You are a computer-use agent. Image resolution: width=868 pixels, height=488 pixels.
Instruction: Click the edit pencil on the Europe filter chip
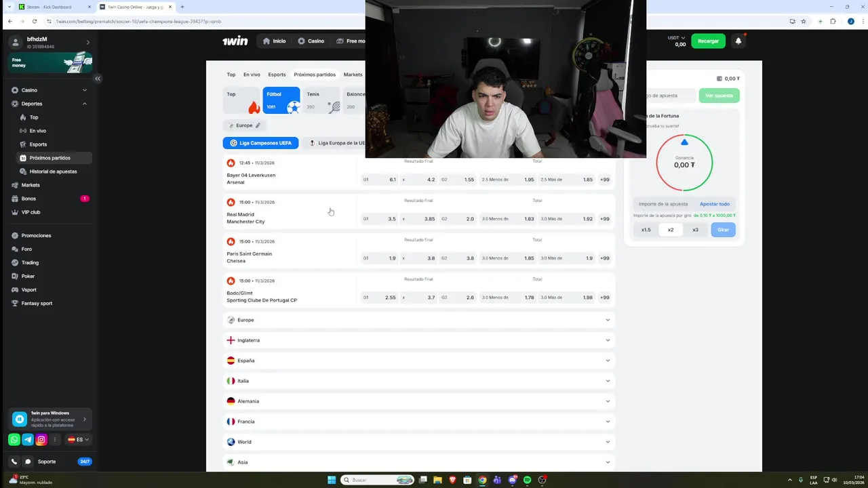point(258,125)
